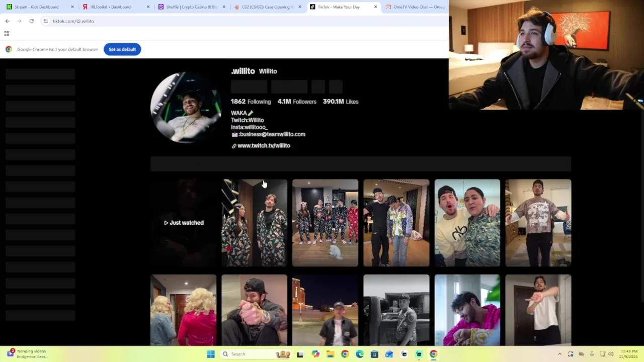Close the TikTok - Make Your Day tab
Viewport: 644px width, 362px height.
[375, 7]
